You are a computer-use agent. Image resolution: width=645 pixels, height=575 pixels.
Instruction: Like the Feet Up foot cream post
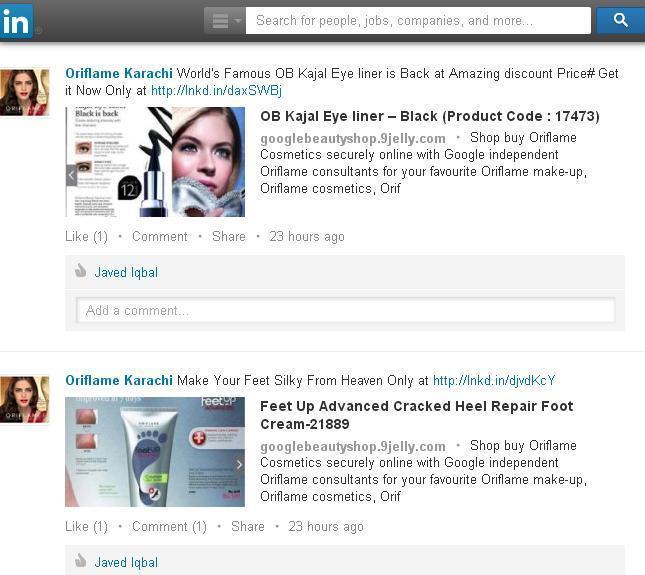(86, 526)
